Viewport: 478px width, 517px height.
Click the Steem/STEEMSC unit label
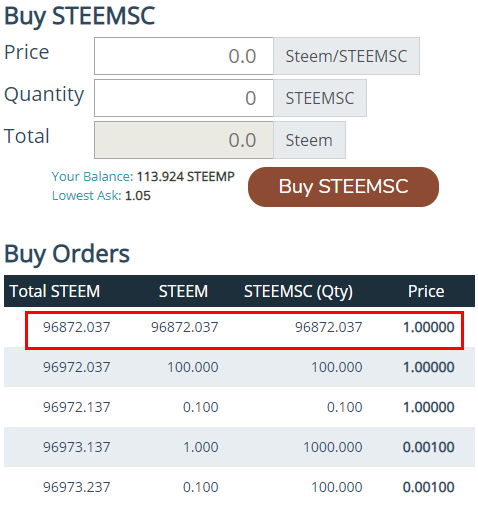pyautogui.click(x=346, y=56)
